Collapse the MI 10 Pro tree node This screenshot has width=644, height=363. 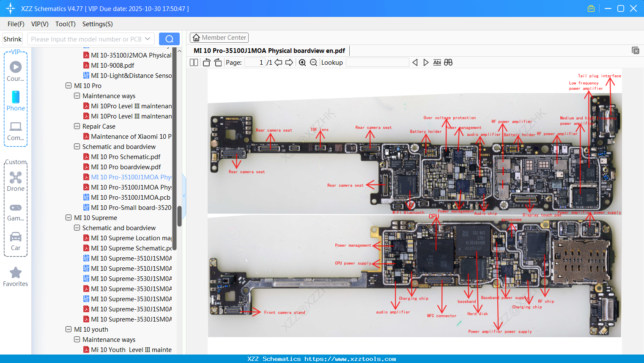click(x=68, y=85)
